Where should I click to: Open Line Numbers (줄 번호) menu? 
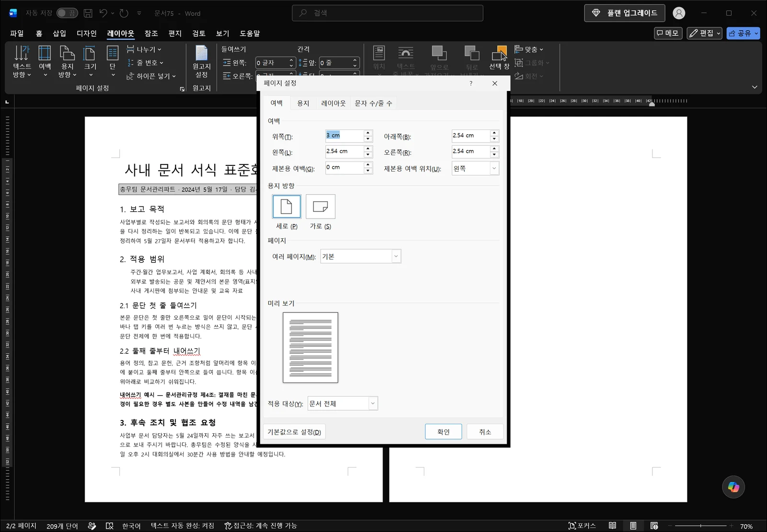point(145,63)
